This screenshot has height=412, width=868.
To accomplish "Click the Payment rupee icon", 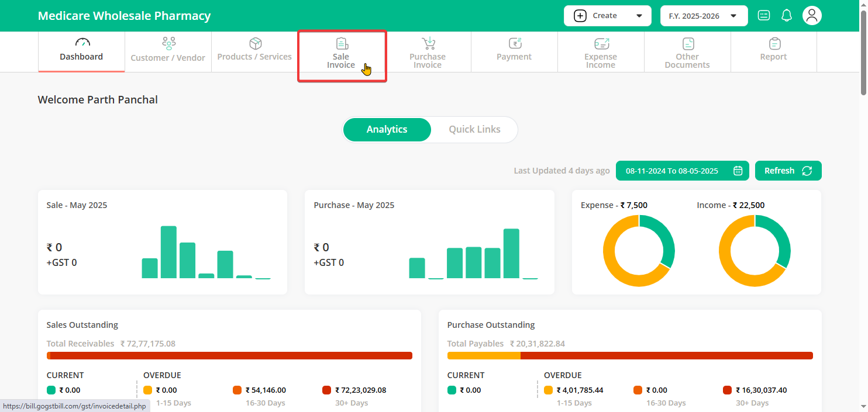I will click(514, 43).
